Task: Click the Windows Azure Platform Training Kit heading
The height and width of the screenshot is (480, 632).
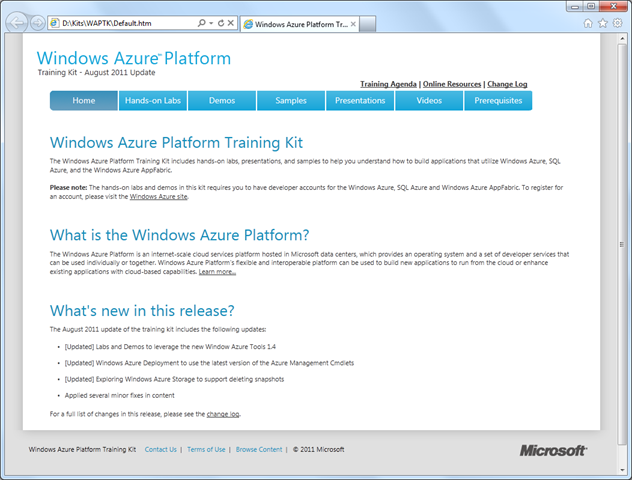Action: (x=176, y=143)
